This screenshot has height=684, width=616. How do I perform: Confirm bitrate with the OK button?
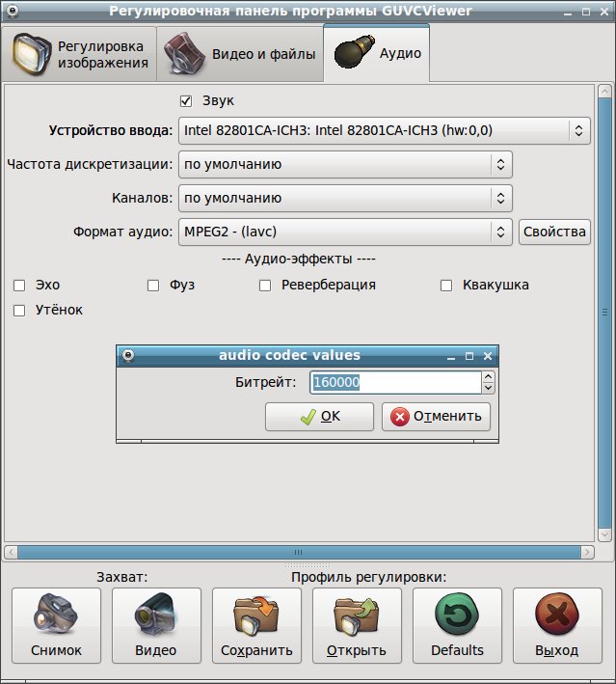pyautogui.click(x=319, y=417)
